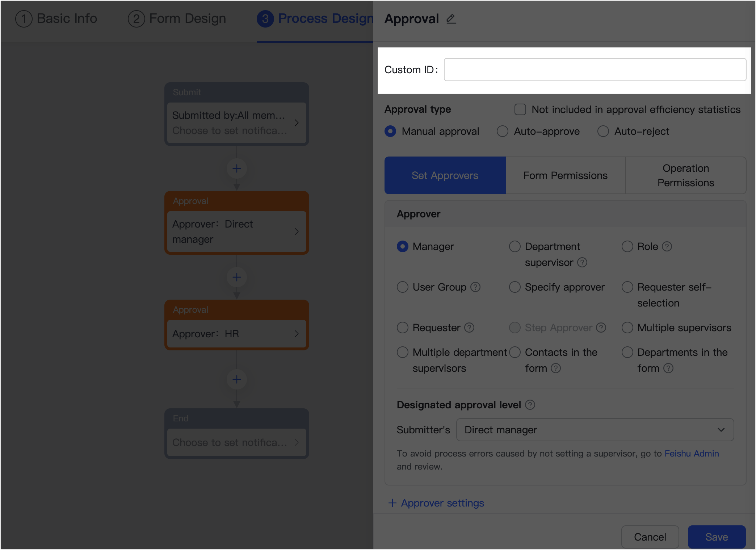Expand End node notification chevron
This screenshot has height=550, width=756.
tap(297, 442)
